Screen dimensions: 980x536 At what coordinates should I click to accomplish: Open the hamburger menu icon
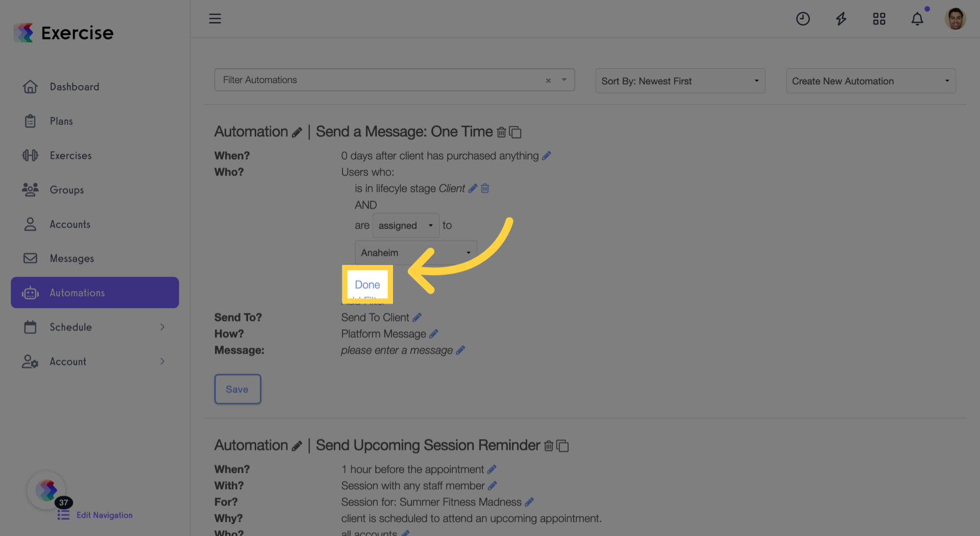tap(215, 19)
